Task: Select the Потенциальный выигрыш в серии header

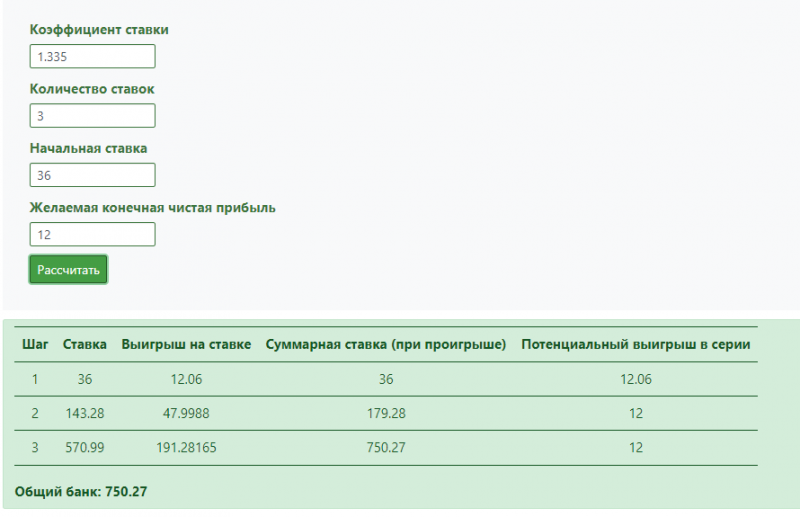Action: point(636,344)
